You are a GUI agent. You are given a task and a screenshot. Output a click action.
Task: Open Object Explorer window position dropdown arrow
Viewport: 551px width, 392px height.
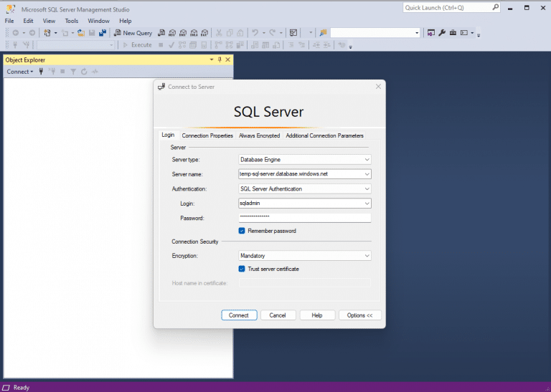[212, 59]
